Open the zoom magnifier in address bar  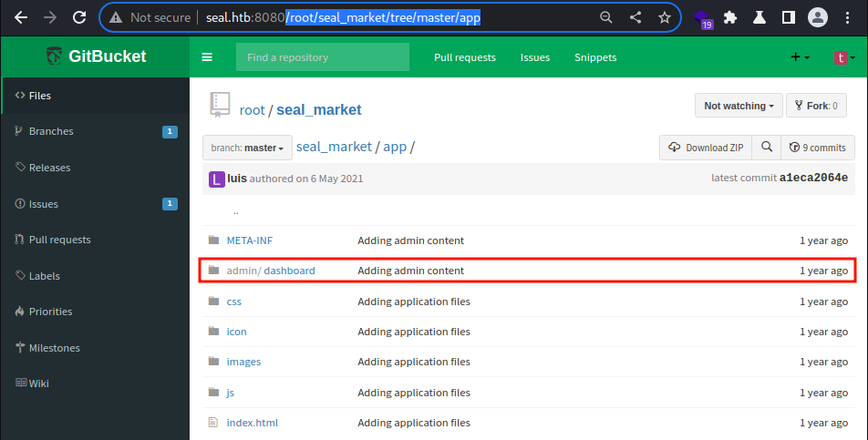[606, 17]
